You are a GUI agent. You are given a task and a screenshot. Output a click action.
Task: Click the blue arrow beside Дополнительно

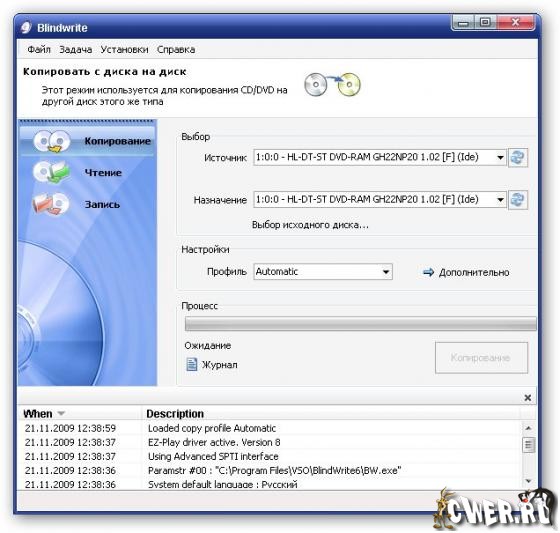pyautogui.click(x=428, y=272)
